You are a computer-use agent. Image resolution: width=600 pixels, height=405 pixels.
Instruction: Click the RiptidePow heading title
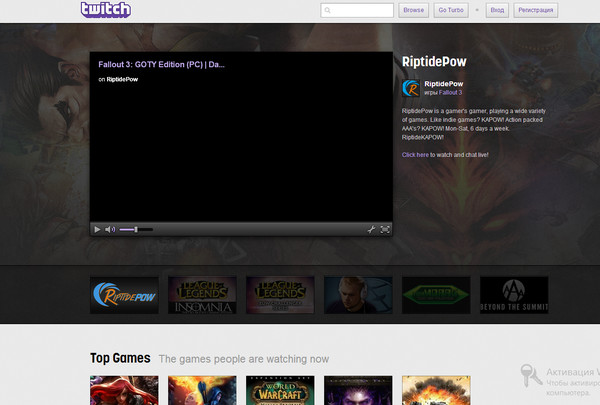pyautogui.click(x=434, y=62)
